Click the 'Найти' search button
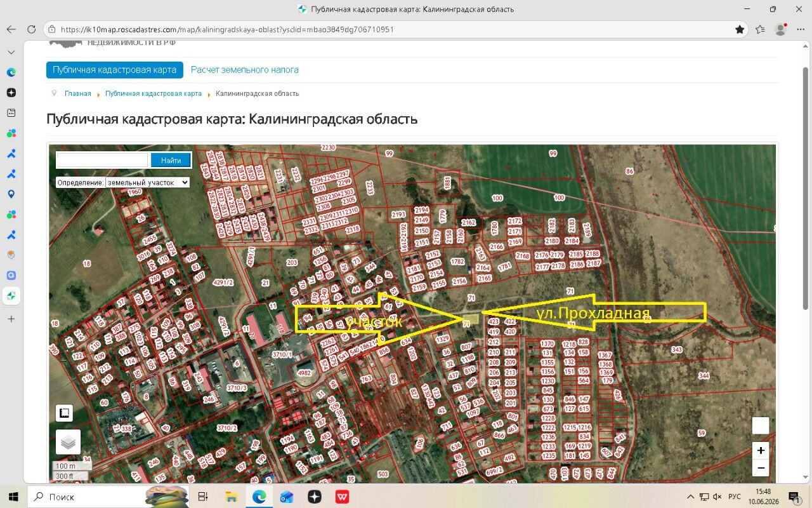The width and height of the screenshot is (812, 508). point(171,160)
